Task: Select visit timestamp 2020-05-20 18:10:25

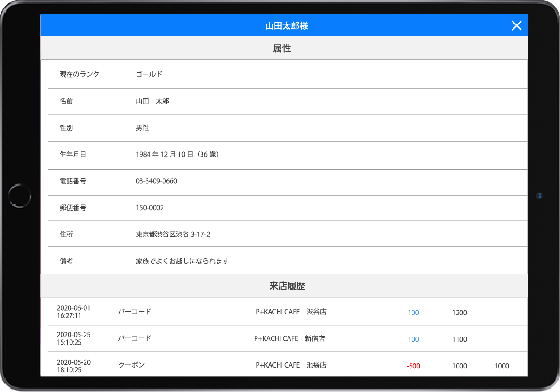Action: [74, 366]
